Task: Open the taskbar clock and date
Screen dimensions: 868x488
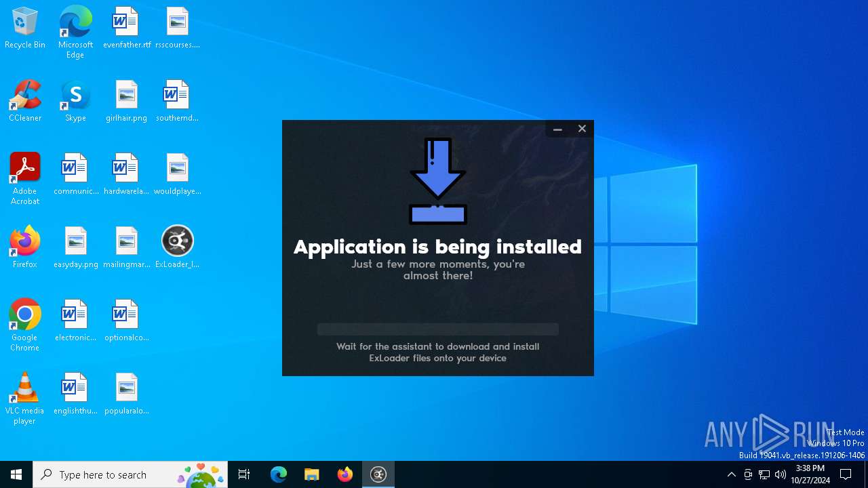Action: click(810, 474)
